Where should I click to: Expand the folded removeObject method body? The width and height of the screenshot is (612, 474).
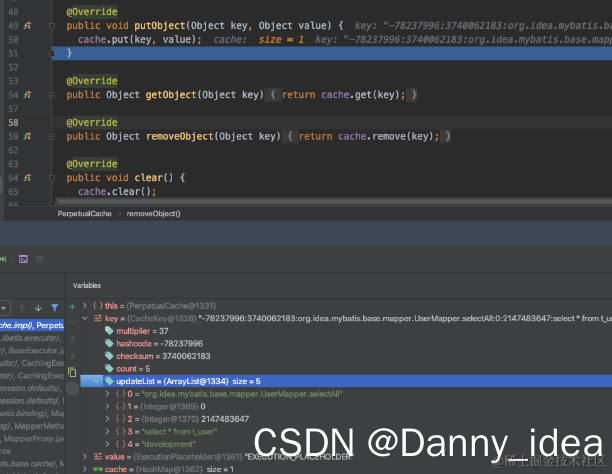(x=52, y=137)
